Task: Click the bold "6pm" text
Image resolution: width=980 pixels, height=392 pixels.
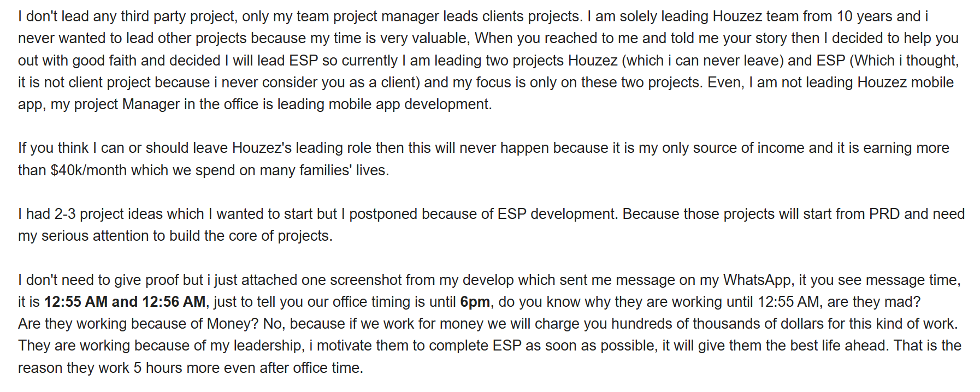Action: coord(475,302)
